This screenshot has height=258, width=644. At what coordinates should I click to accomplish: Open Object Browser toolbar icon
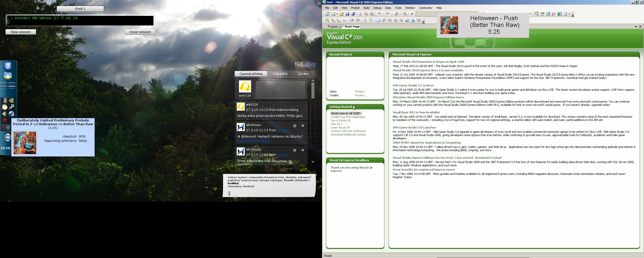click(548, 14)
